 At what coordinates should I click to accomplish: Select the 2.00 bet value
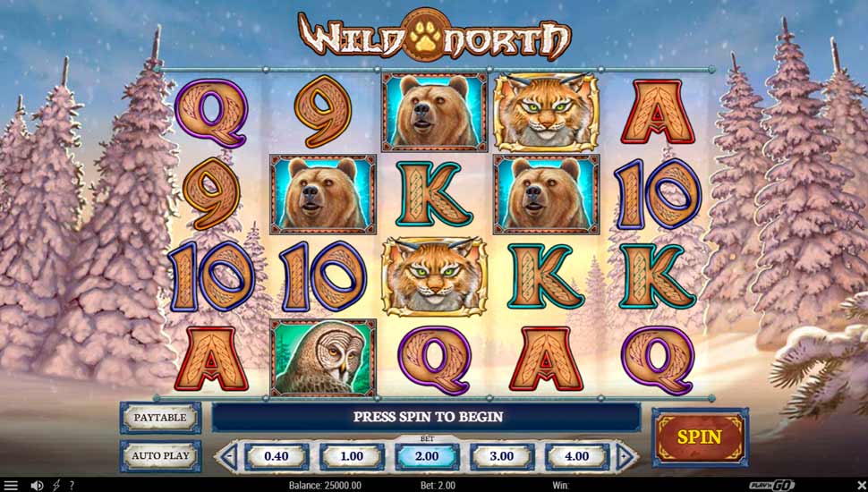coord(427,456)
